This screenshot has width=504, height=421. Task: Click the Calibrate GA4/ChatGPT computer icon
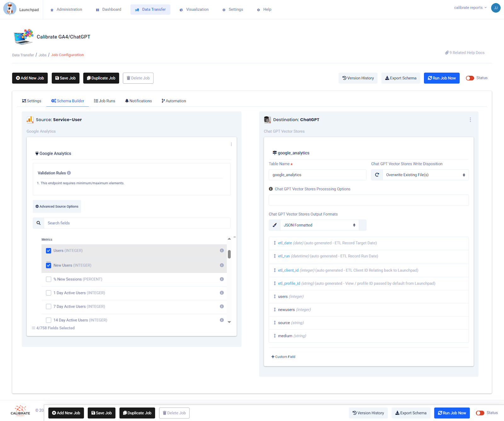click(x=23, y=37)
